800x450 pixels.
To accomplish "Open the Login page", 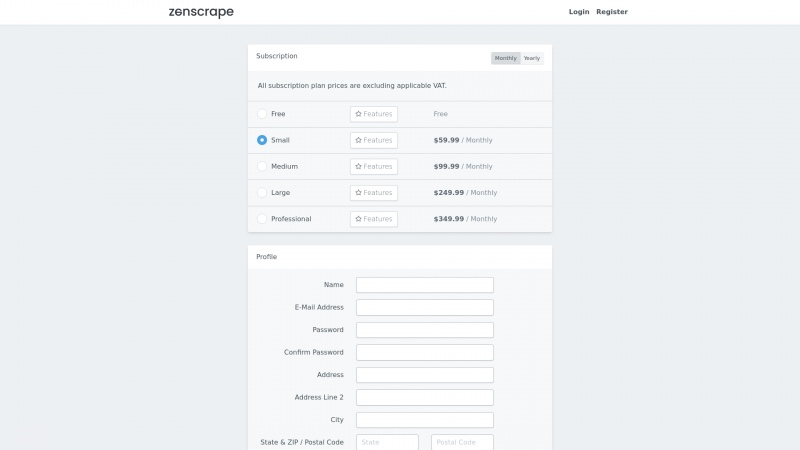I will point(579,12).
